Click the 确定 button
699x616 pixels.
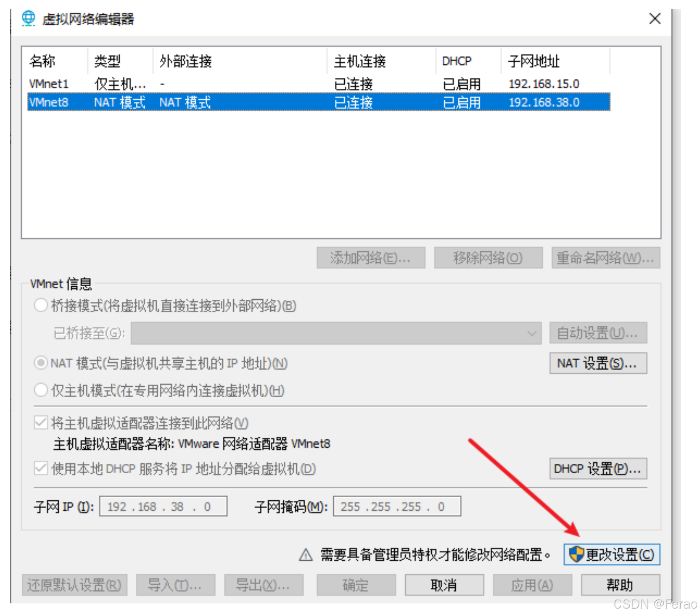pos(356,585)
